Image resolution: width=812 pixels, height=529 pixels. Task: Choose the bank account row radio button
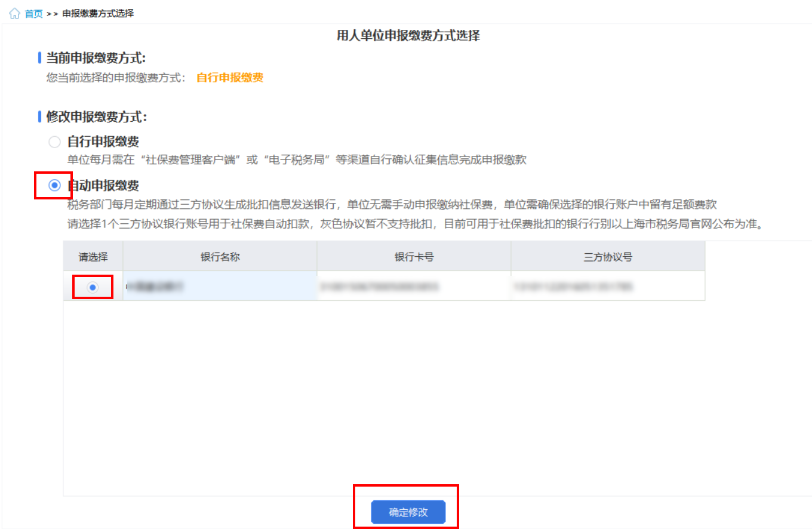93,287
